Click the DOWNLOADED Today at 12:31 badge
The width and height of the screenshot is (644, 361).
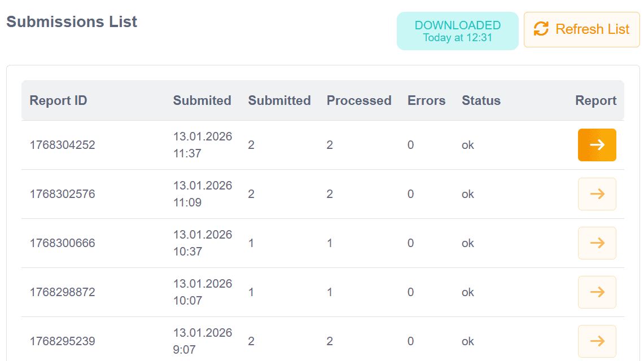[457, 31]
